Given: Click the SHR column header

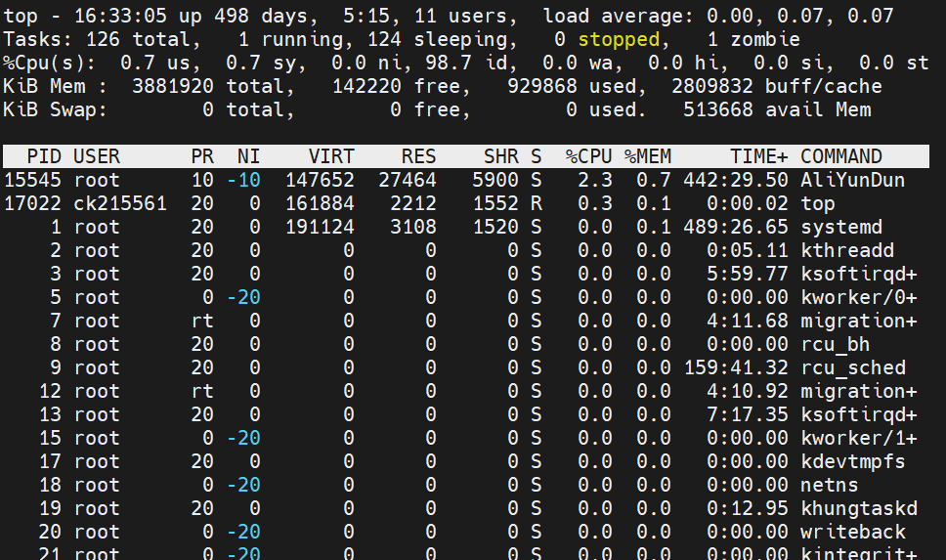Looking at the screenshot, I should tap(500, 156).
